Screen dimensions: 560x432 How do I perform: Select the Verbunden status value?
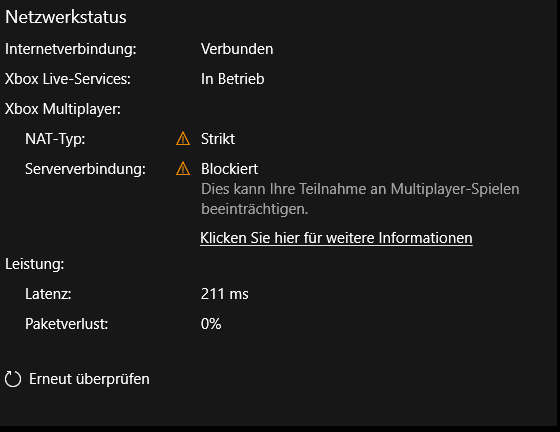(x=237, y=49)
